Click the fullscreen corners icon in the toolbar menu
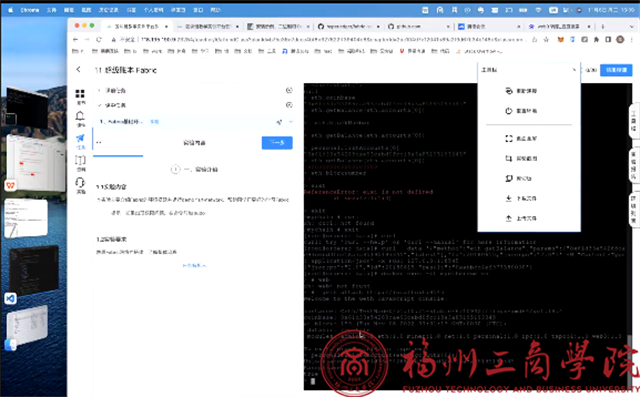This screenshot has height=397, width=640. [x=509, y=138]
